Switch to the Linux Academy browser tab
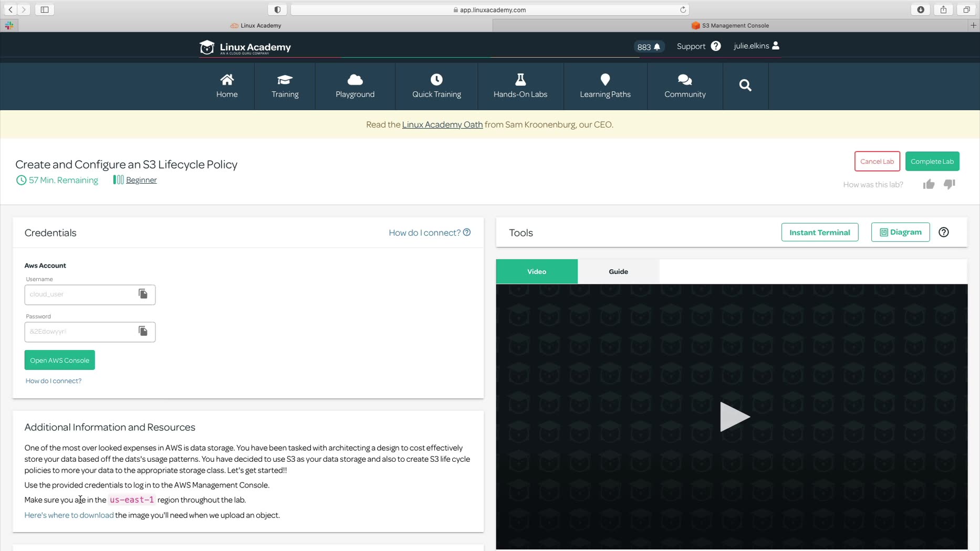980x551 pixels. coord(256,25)
